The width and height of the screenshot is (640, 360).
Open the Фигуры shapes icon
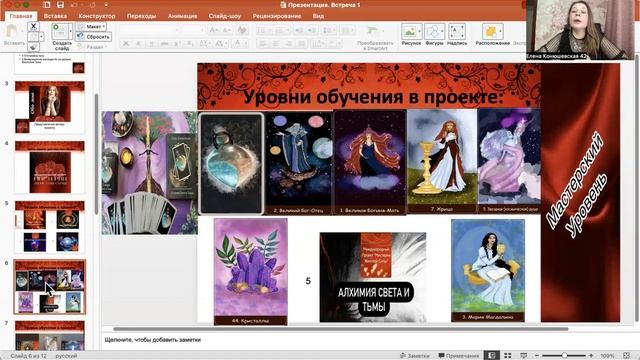pos(434,31)
